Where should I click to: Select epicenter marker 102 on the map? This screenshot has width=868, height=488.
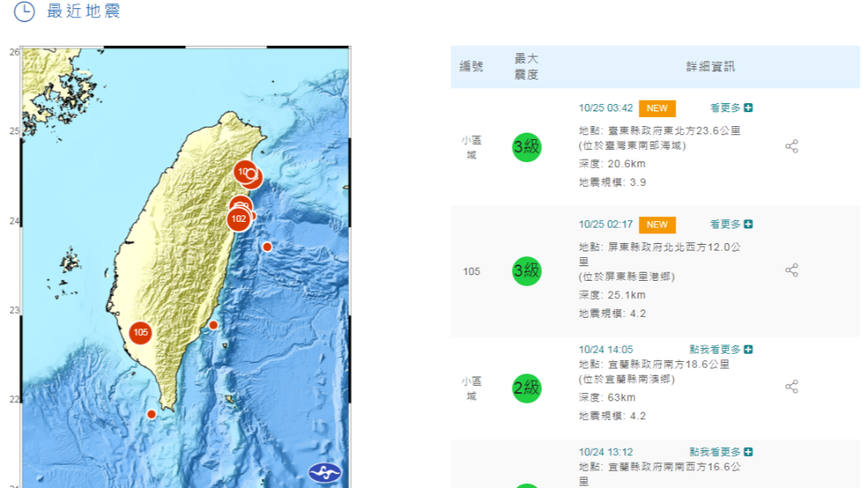click(238, 219)
